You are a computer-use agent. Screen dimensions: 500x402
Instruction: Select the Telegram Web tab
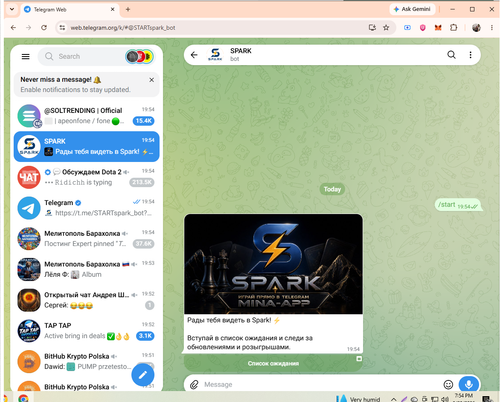coord(70,9)
